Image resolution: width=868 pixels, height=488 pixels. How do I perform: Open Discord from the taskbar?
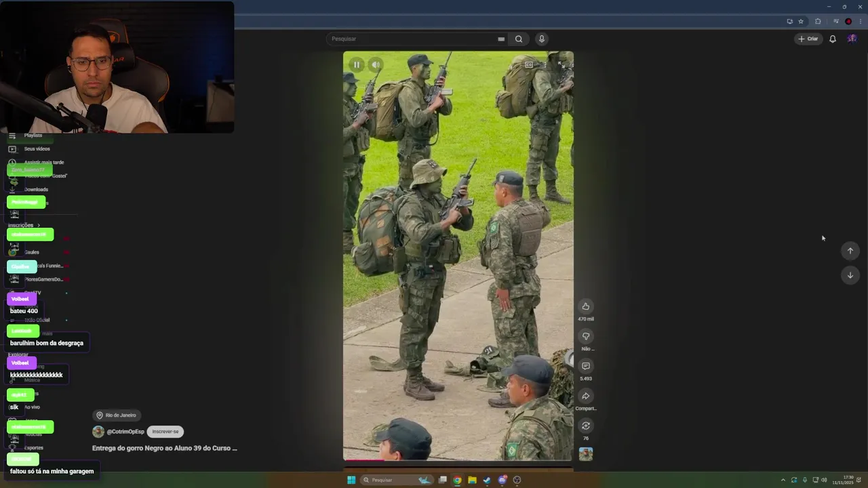click(x=502, y=480)
